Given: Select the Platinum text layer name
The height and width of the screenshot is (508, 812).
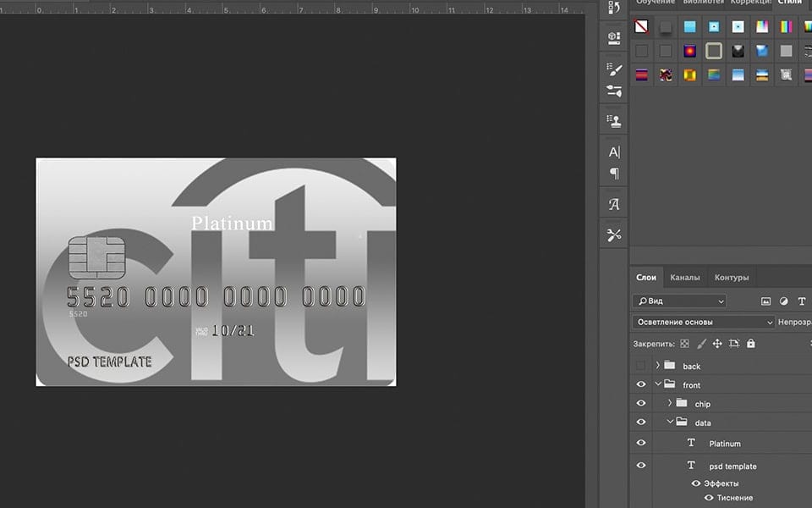Looking at the screenshot, I should [725, 444].
